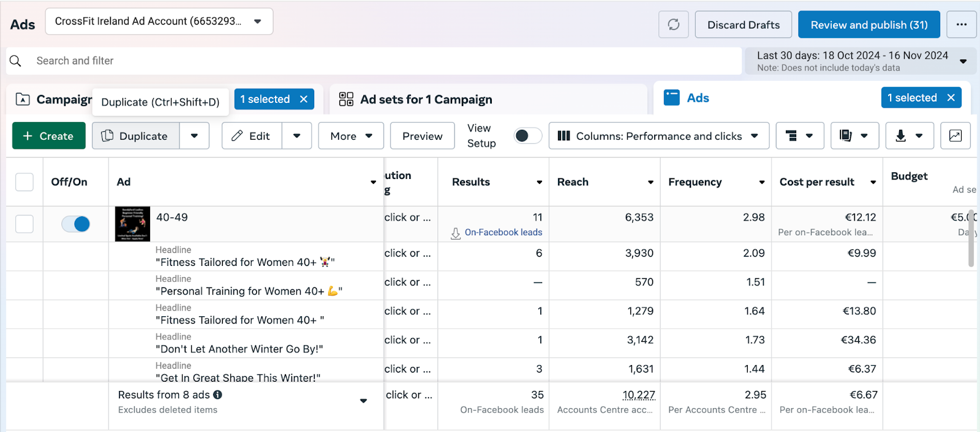Screen dimensions: 980x432
Task: Open the More dropdown menu
Action: (351, 135)
